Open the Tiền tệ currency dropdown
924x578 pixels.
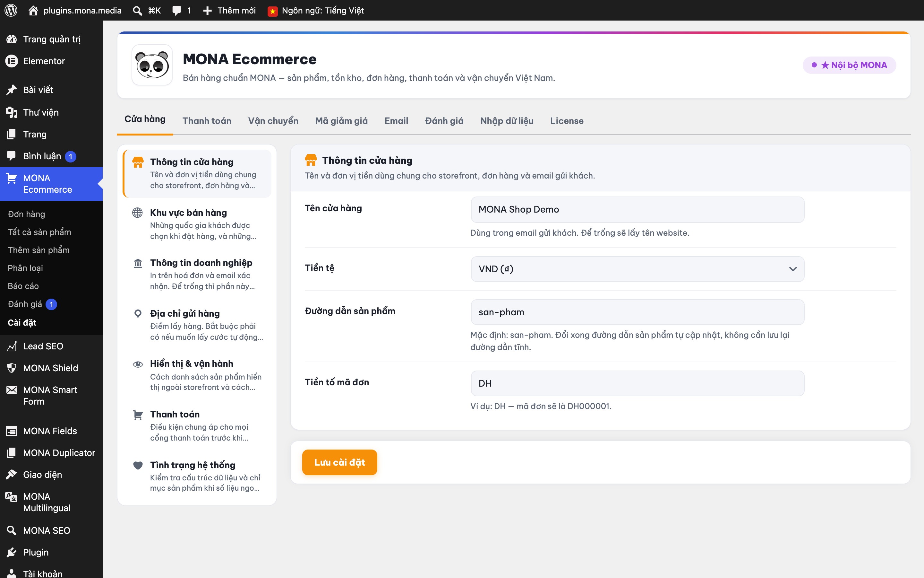click(637, 269)
